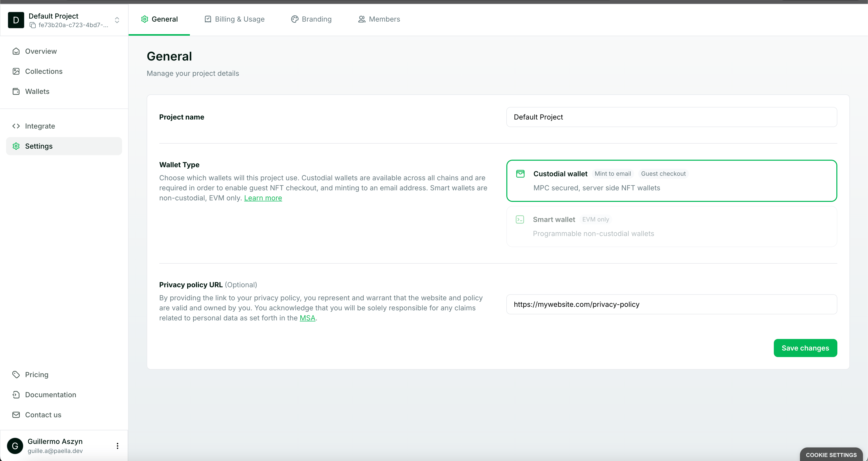Click the Branding palette icon
The image size is (868, 461).
[295, 19]
